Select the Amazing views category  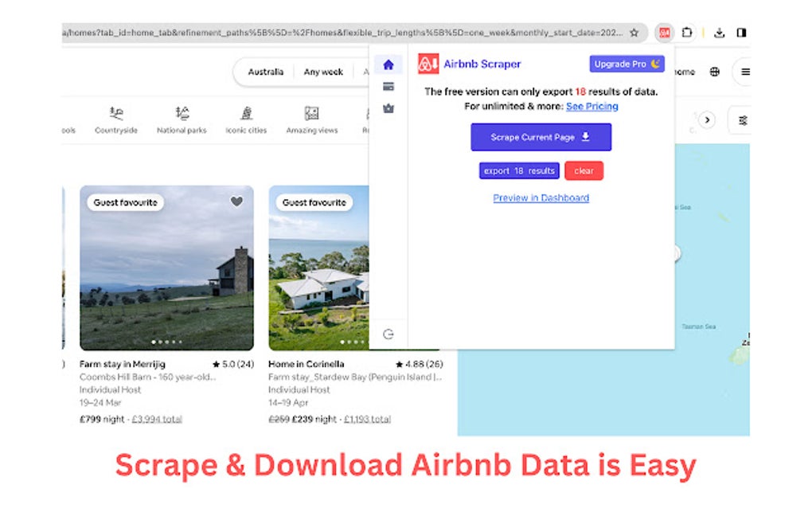coord(312,120)
